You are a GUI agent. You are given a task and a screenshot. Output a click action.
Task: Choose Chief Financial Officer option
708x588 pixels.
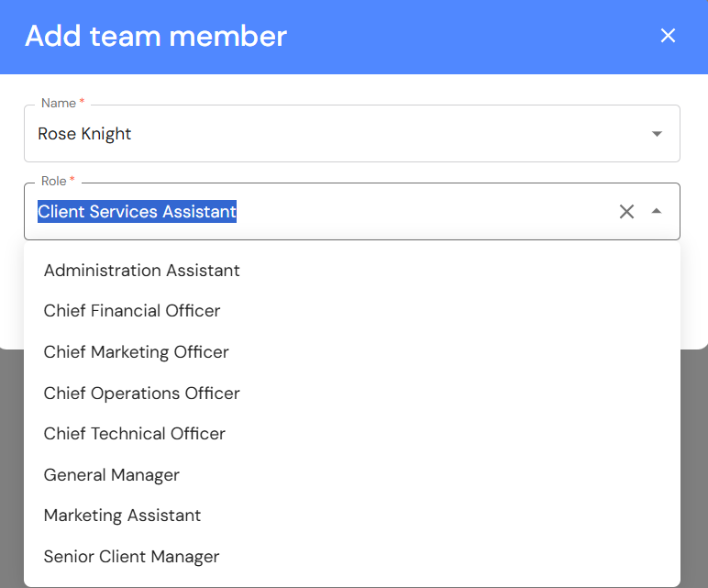click(x=132, y=311)
